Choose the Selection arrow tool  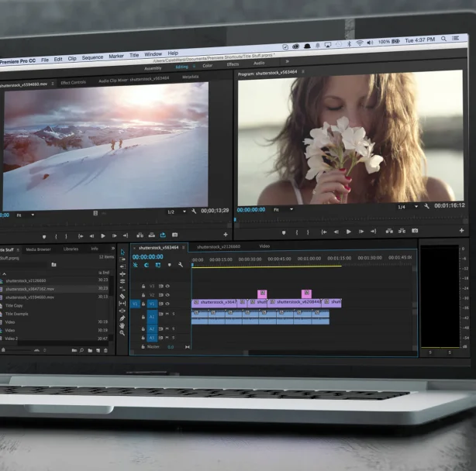click(122, 252)
